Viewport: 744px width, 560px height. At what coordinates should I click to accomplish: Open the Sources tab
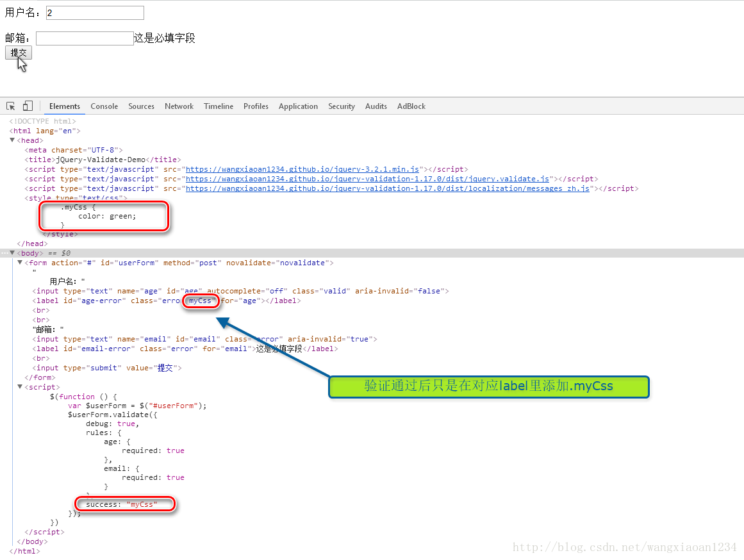pyautogui.click(x=142, y=106)
